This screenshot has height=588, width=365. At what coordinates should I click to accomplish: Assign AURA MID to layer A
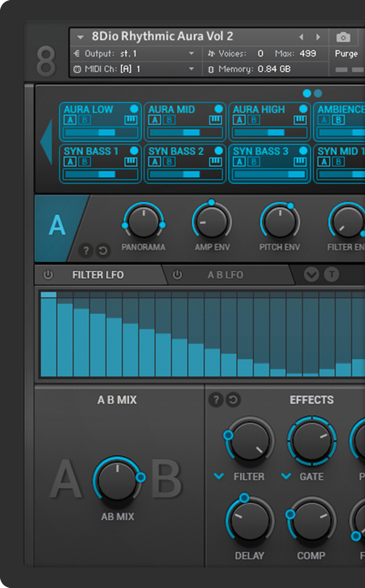154,120
